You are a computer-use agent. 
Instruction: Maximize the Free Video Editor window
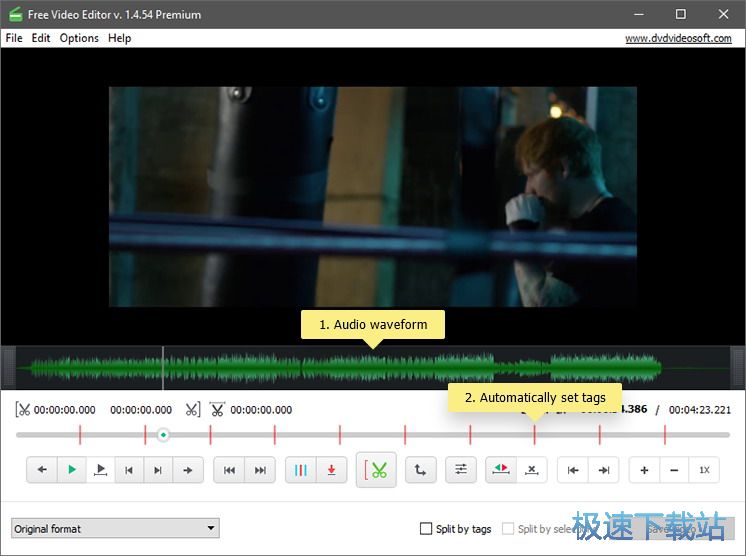click(681, 14)
